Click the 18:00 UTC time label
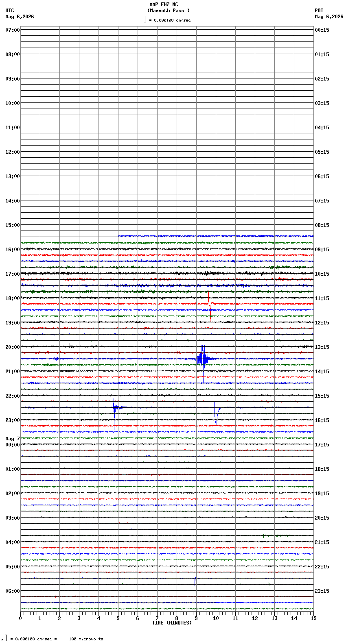This screenshot has width=346, height=644. (x=13, y=298)
